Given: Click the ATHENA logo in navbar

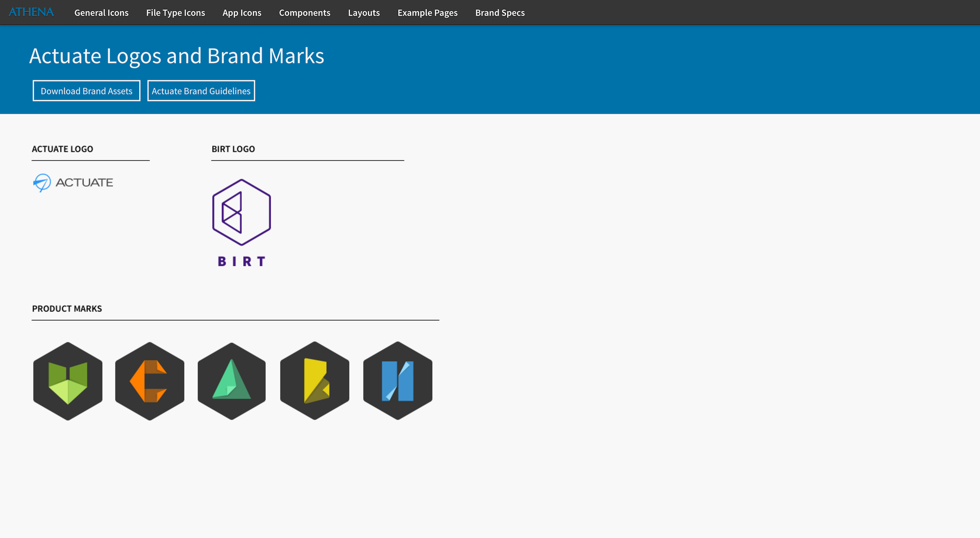Looking at the screenshot, I should (31, 12).
